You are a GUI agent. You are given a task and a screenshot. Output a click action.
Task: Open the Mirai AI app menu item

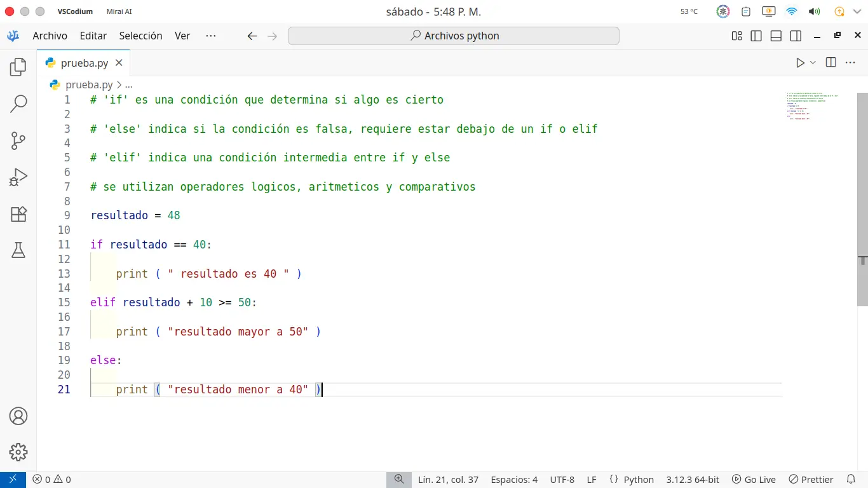[x=119, y=11]
